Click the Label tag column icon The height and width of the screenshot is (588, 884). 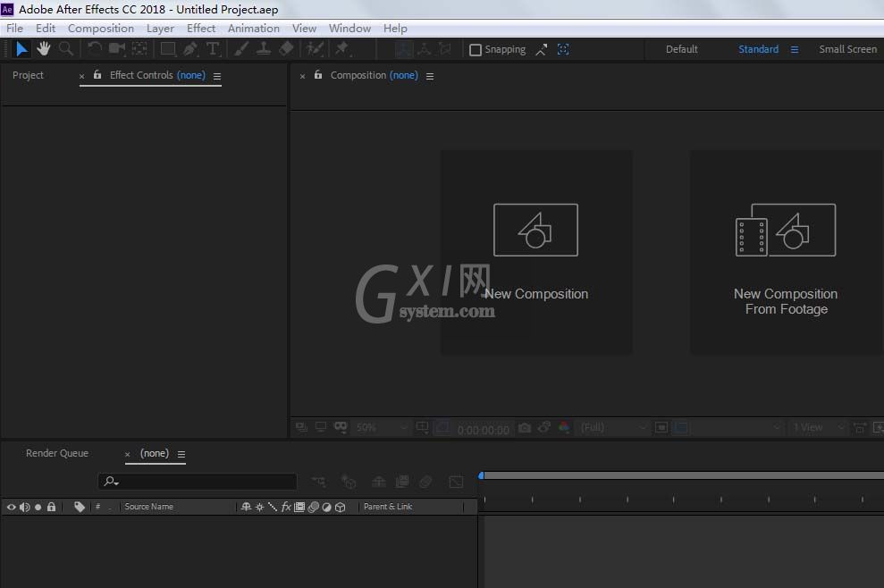coord(80,507)
